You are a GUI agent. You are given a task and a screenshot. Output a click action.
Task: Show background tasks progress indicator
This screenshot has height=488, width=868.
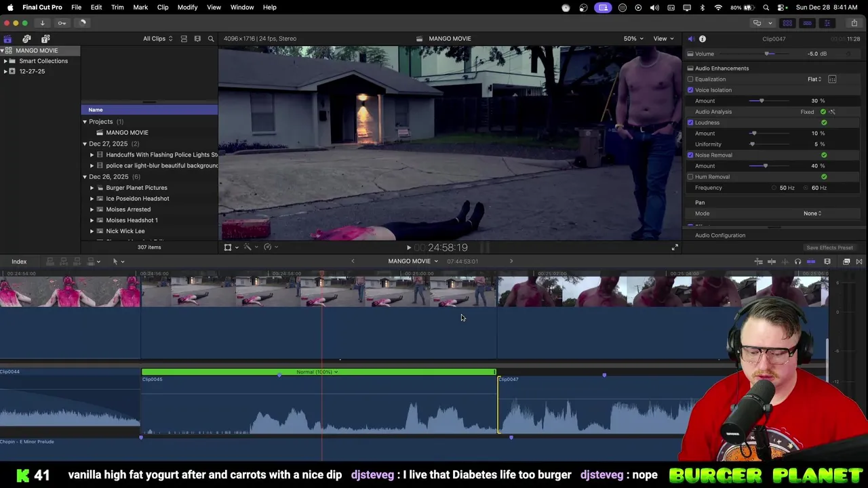(82, 23)
